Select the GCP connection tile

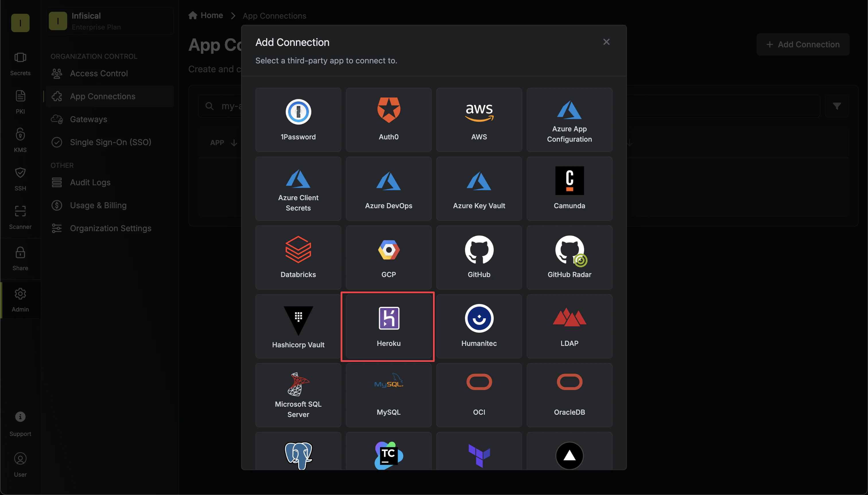[x=389, y=257]
